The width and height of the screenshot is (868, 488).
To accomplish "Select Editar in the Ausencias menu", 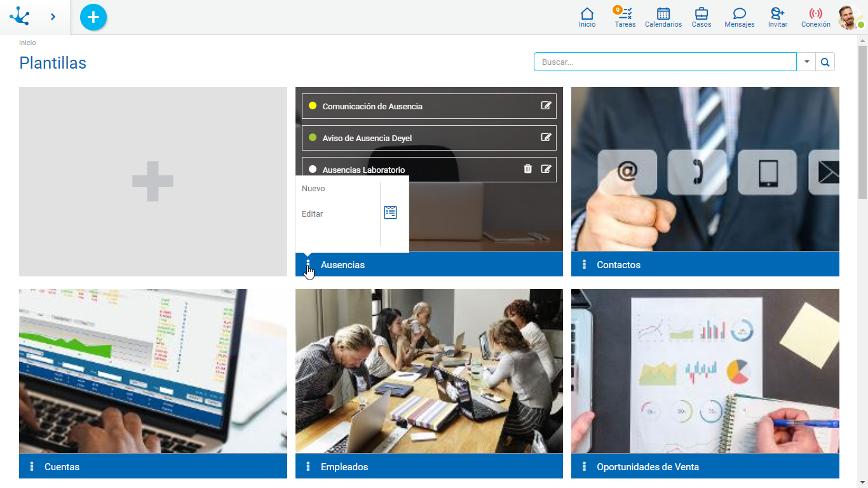I will tap(313, 214).
